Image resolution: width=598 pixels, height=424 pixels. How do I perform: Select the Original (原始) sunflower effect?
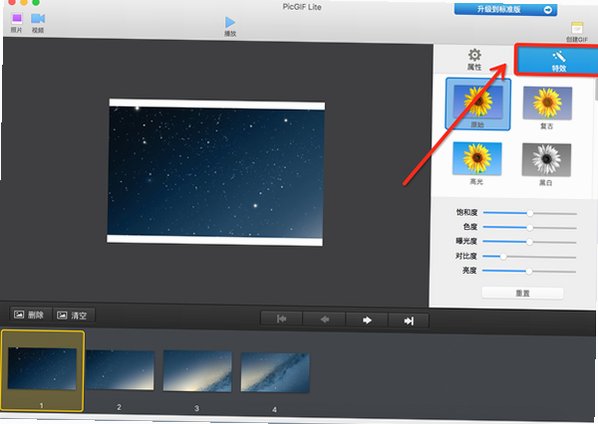click(x=477, y=104)
